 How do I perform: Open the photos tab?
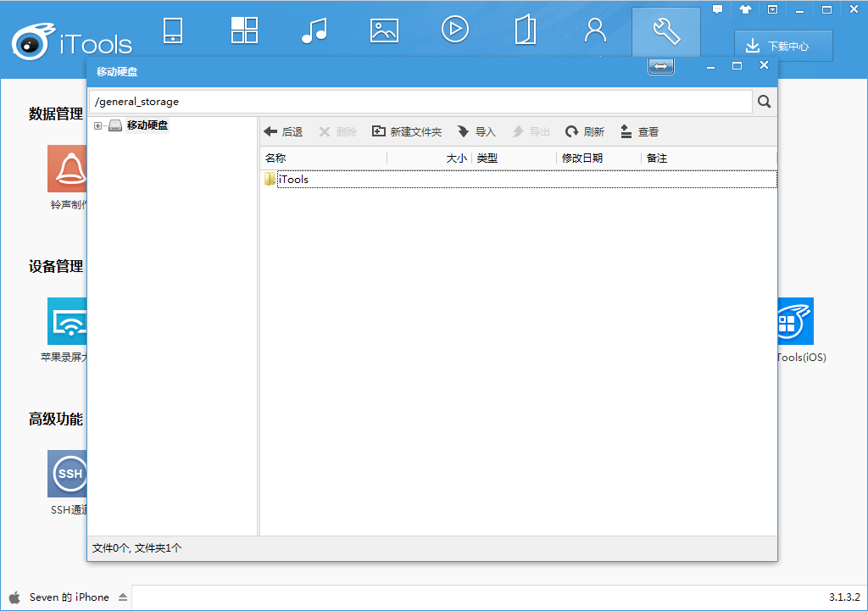coord(384,31)
